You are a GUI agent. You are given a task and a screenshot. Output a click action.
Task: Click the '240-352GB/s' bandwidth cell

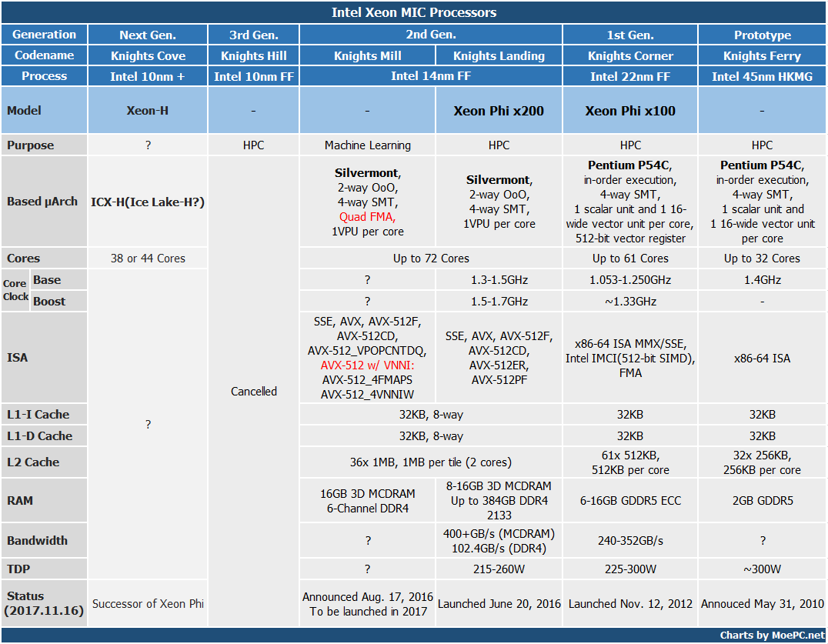tap(630, 541)
